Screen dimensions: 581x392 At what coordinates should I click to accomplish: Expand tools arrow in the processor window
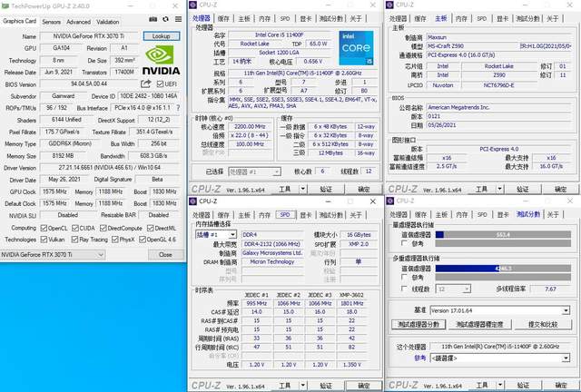(303, 189)
